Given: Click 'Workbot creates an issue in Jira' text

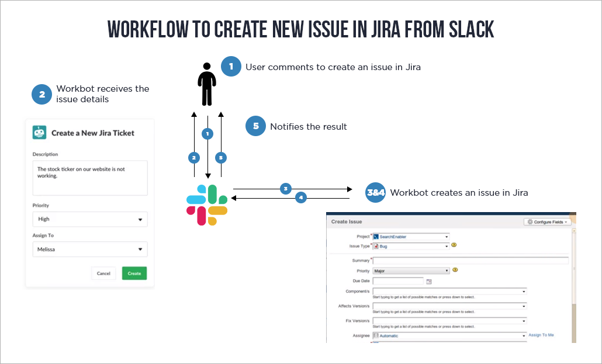Looking at the screenshot, I should [x=459, y=193].
